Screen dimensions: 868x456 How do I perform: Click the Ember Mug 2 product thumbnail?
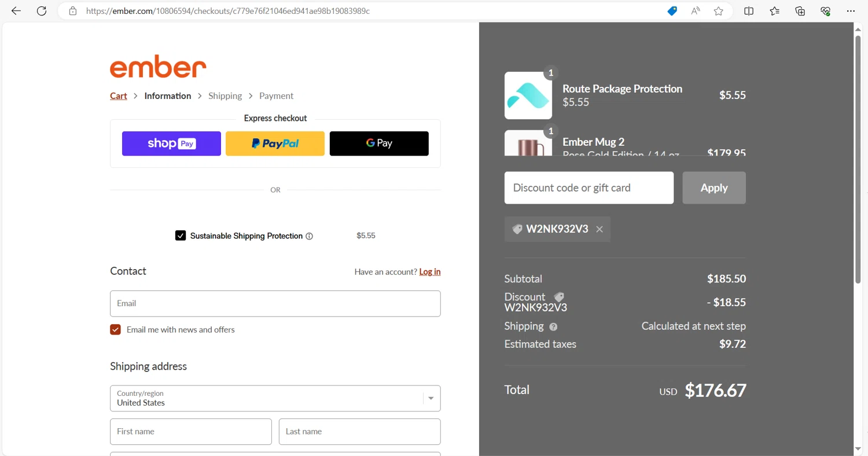pos(528,143)
